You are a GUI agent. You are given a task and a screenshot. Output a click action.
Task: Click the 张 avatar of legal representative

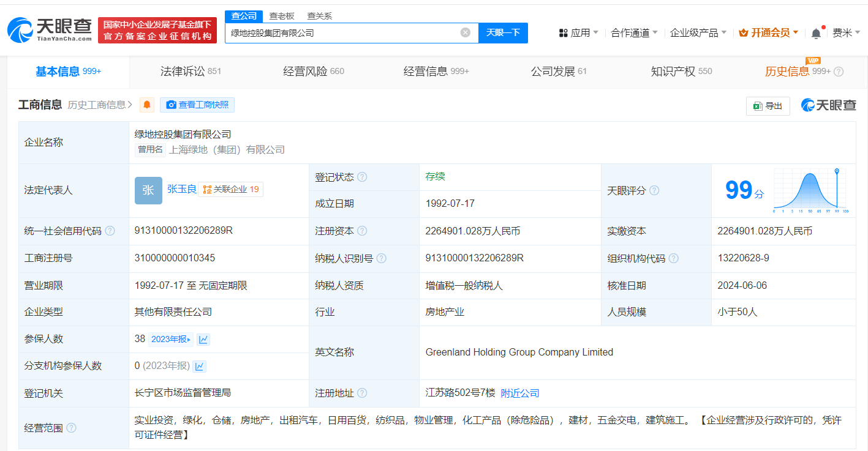click(148, 190)
